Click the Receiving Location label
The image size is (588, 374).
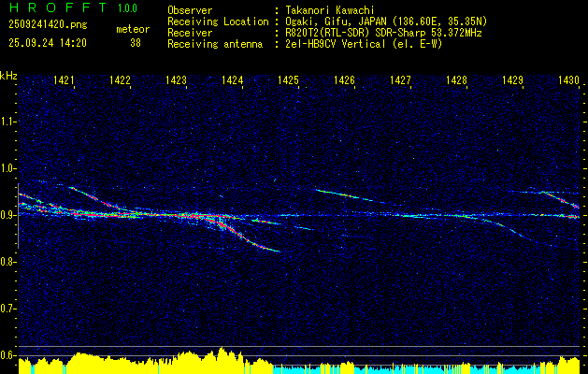pos(218,22)
